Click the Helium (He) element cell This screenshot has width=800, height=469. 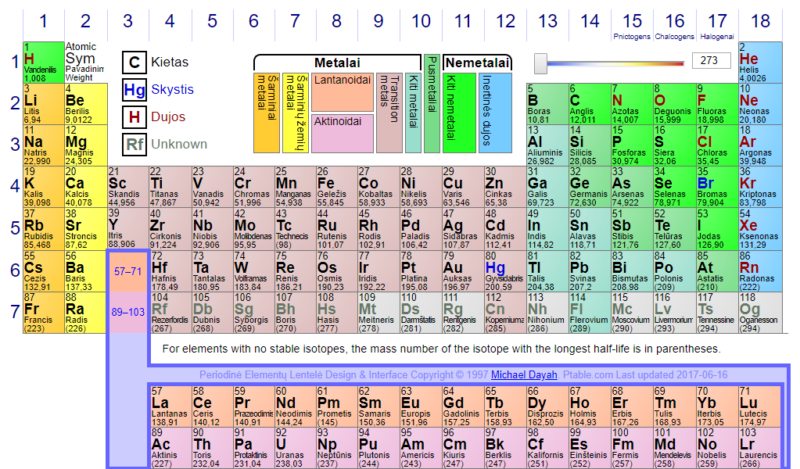[756, 64]
